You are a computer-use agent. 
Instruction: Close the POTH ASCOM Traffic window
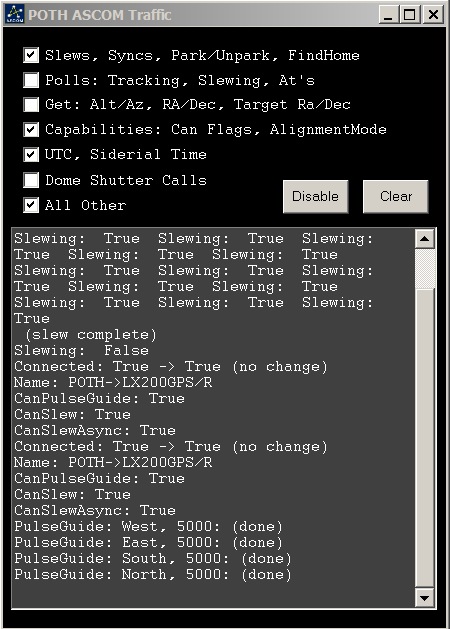(434, 15)
